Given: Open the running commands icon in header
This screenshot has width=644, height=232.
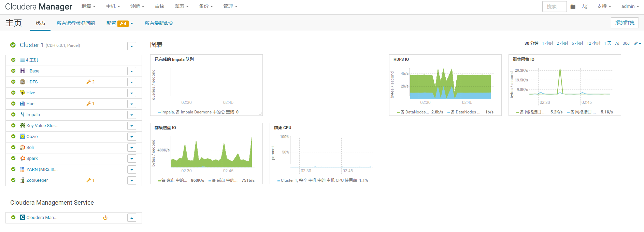Looking at the screenshot, I should pyautogui.click(x=585, y=6).
